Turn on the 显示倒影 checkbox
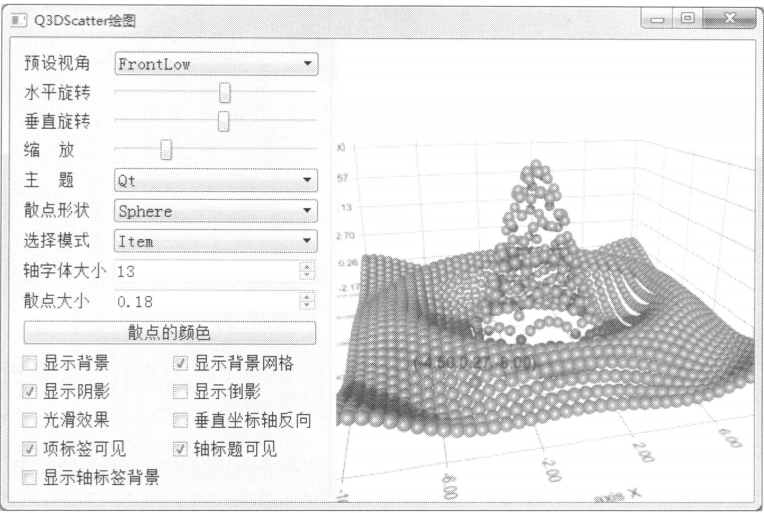The image size is (764, 513). 181,392
